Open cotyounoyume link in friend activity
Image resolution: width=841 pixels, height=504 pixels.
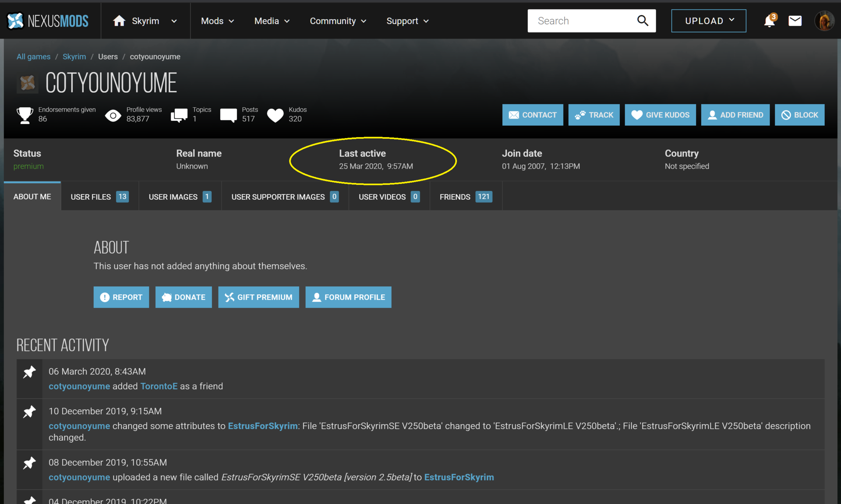tap(79, 386)
